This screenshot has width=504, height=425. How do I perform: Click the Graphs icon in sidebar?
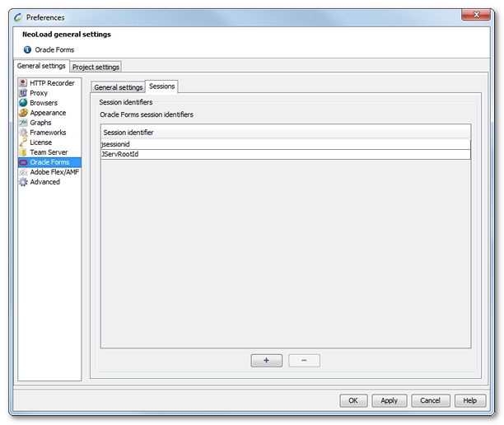23,123
